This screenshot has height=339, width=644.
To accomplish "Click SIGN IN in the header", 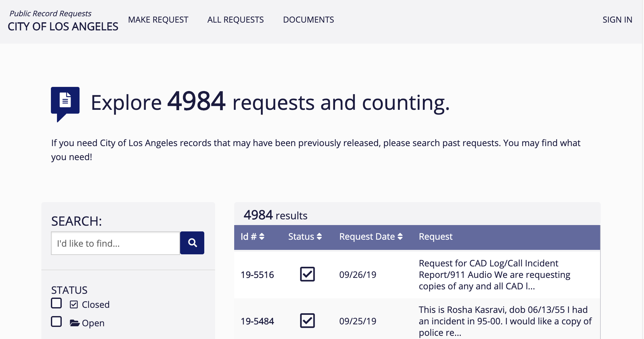I will point(617,20).
